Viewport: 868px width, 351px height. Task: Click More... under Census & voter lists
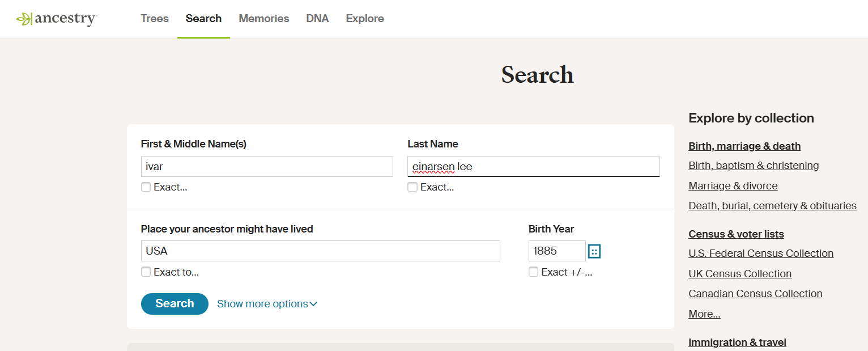pyautogui.click(x=704, y=314)
